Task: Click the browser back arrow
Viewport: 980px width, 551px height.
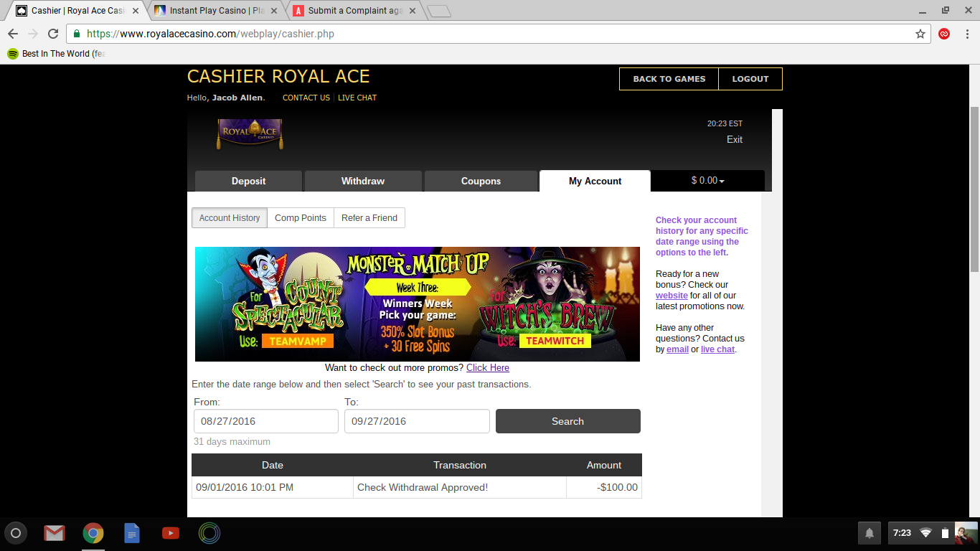Action: tap(13, 34)
